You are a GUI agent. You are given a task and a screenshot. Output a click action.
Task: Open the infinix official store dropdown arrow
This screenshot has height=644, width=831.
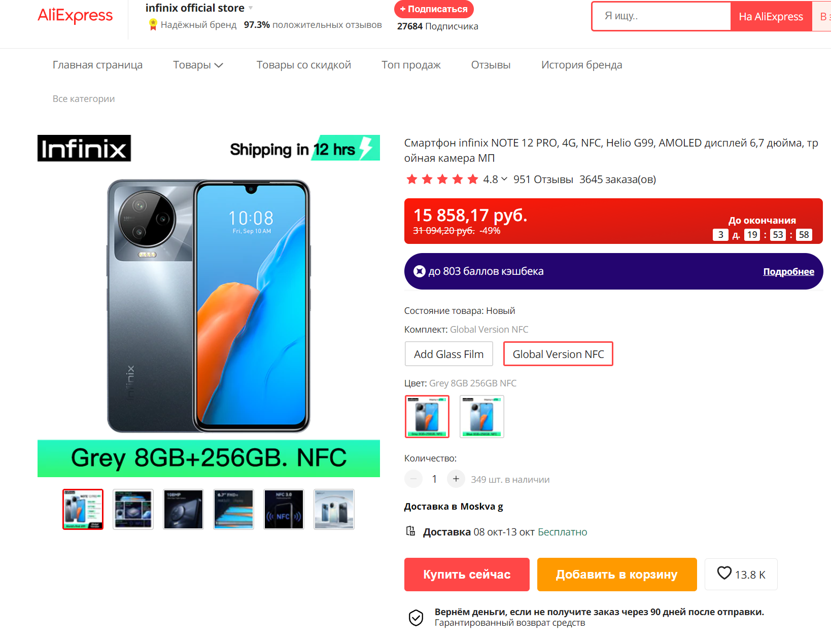[251, 8]
